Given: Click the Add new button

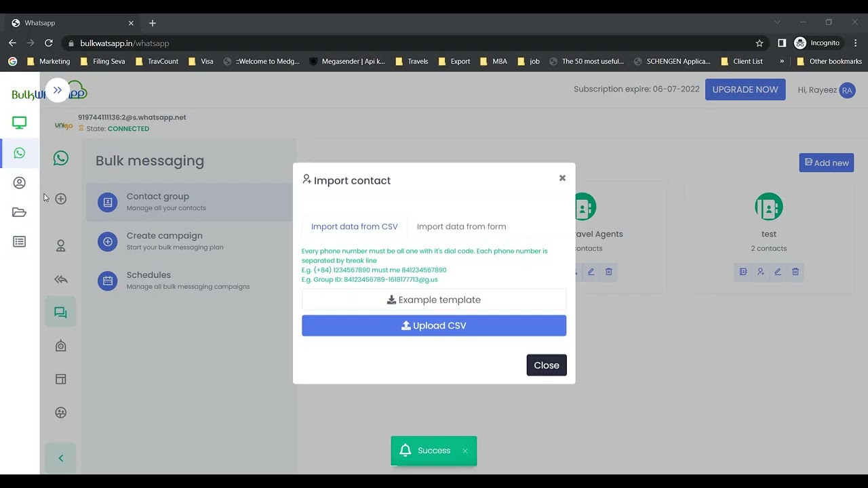Looking at the screenshot, I should click(826, 163).
